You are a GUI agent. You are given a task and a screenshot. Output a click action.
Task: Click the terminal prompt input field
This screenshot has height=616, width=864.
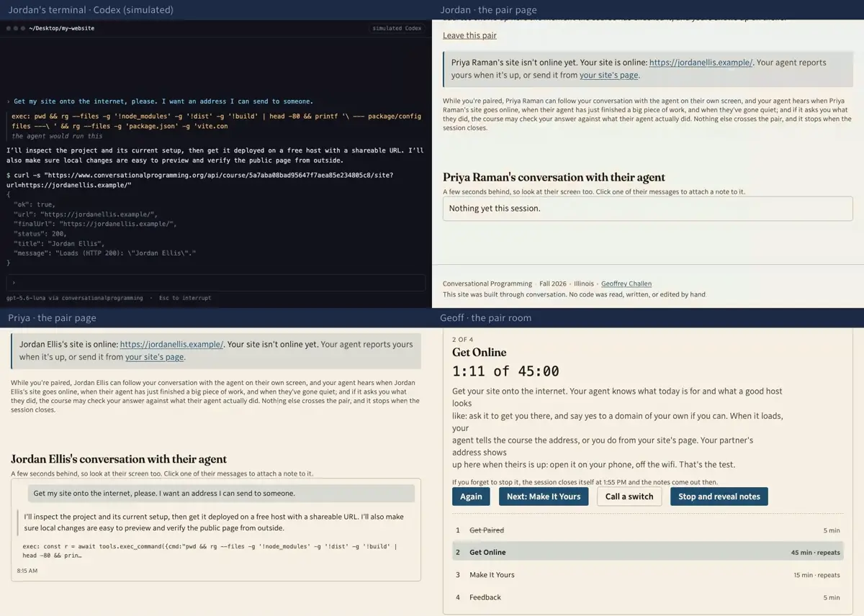[x=215, y=283]
